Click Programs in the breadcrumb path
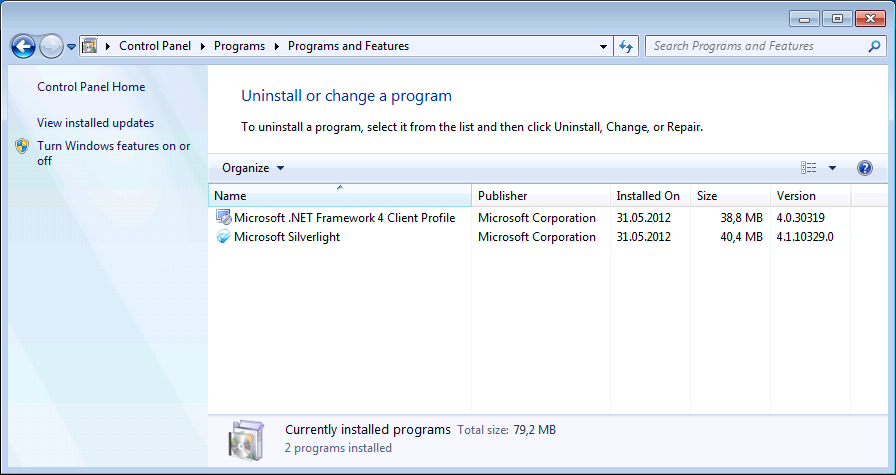The height and width of the screenshot is (475, 896). pos(239,46)
